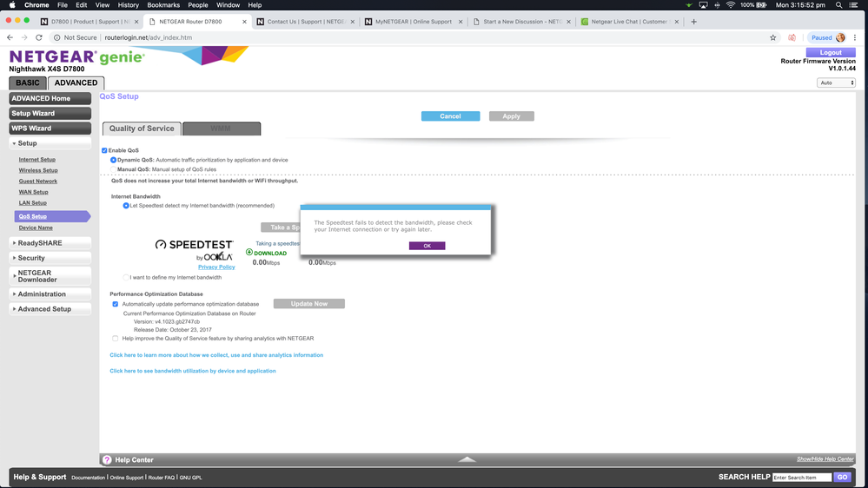Screen dimensions: 868x488
Task: Expand the ReadySHARE section
Action: click(50, 243)
